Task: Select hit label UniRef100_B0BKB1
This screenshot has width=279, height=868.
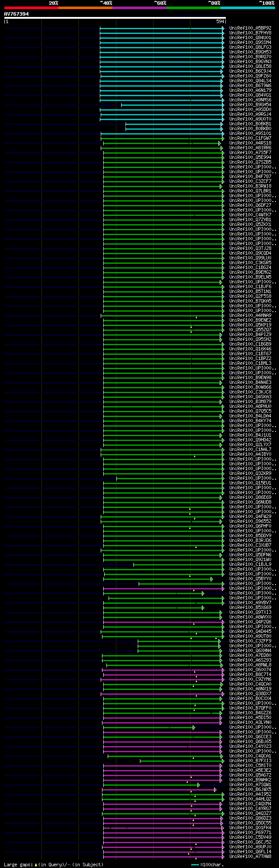Action: click(x=250, y=124)
